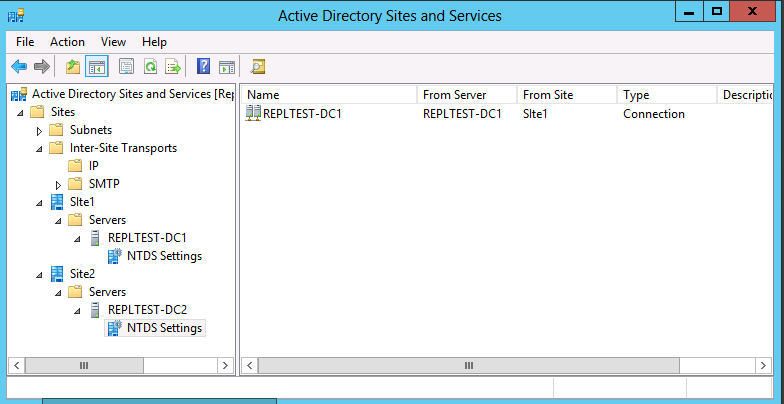This screenshot has height=404, width=784.
Task: Click the Export List toolbar icon
Action: pyautogui.click(x=173, y=66)
